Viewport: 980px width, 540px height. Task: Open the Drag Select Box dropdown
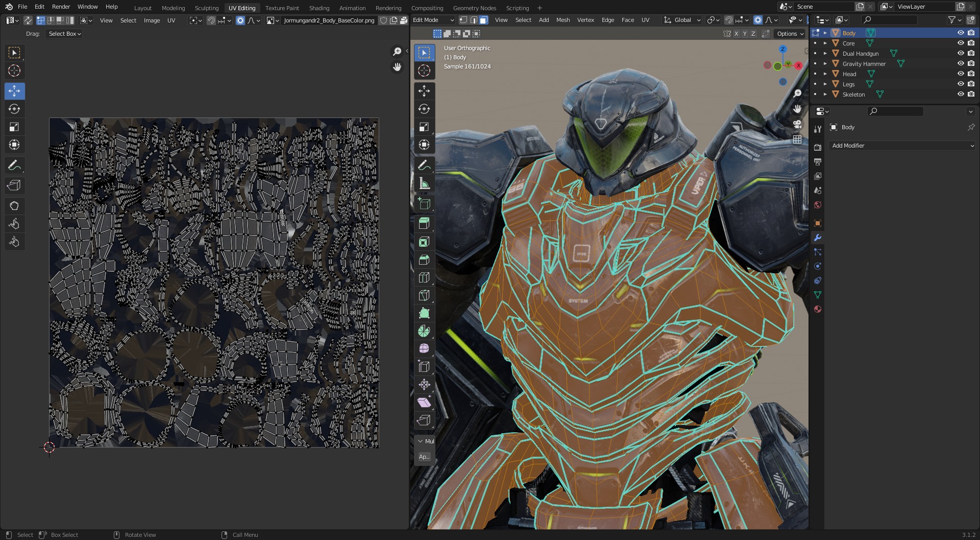point(65,34)
